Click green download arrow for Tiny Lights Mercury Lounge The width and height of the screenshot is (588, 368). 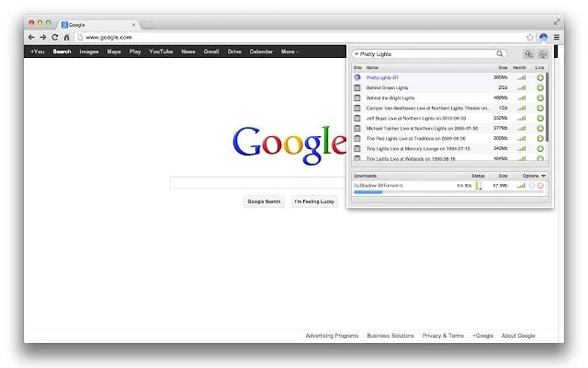(540, 149)
